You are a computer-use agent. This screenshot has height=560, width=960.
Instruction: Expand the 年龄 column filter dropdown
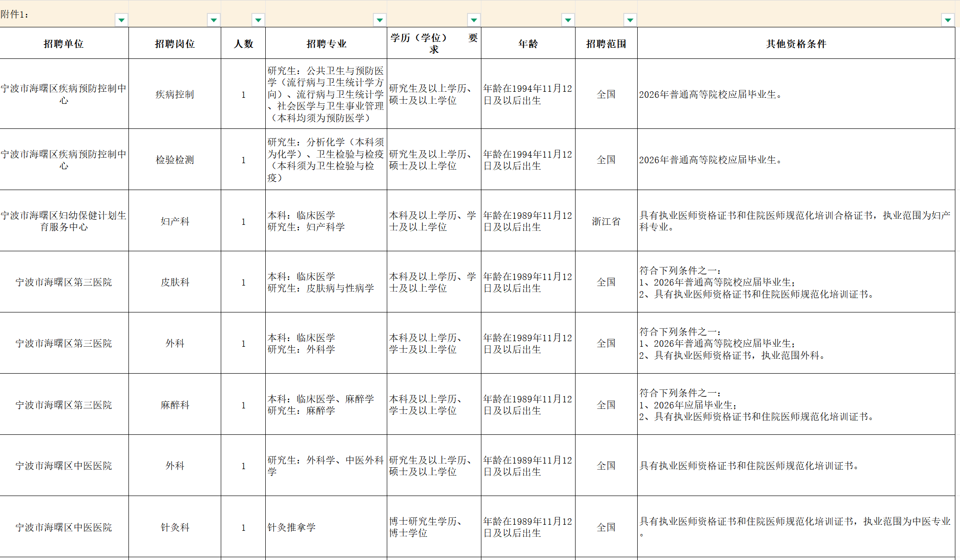[568, 20]
